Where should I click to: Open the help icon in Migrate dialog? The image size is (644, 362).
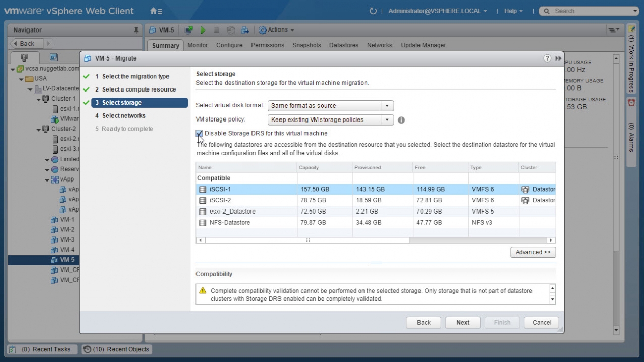[x=547, y=58]
